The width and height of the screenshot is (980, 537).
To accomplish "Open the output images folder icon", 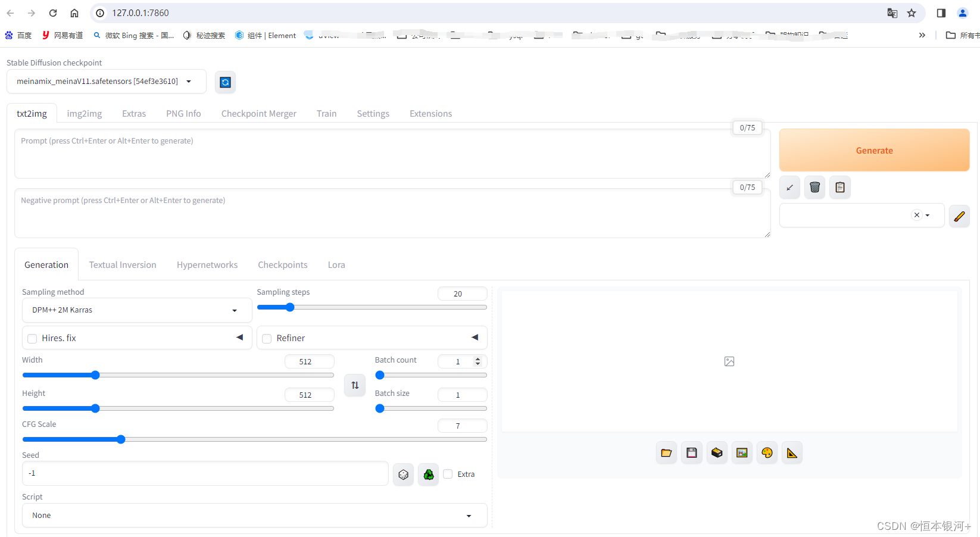I will (666, 453).
